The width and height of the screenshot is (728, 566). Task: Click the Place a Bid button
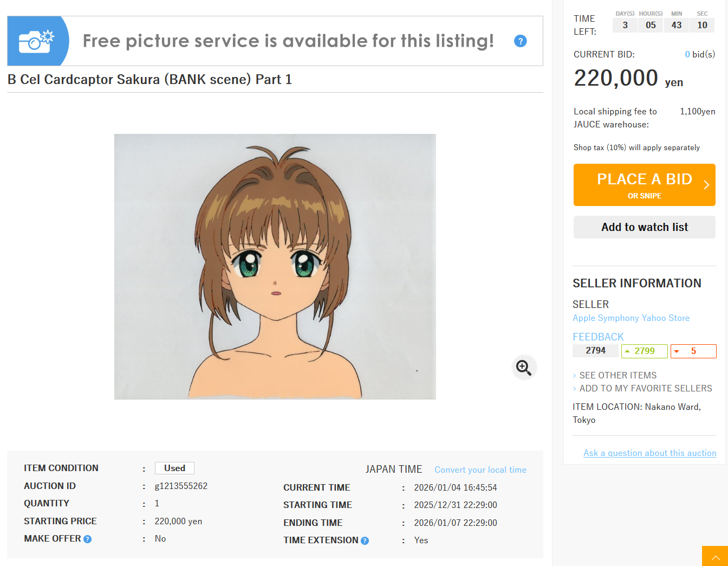[x=645, y=185]
